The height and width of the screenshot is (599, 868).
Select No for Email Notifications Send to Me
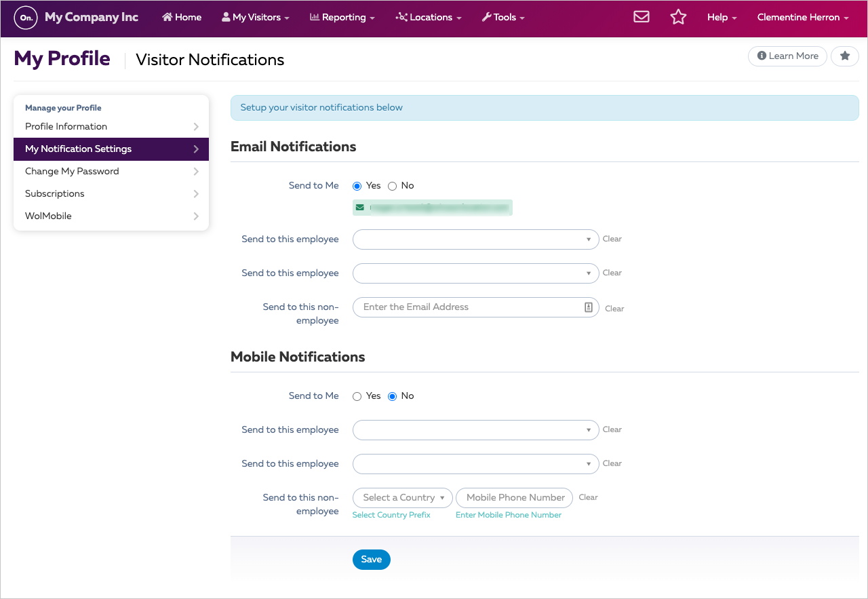tap(392, 186)
